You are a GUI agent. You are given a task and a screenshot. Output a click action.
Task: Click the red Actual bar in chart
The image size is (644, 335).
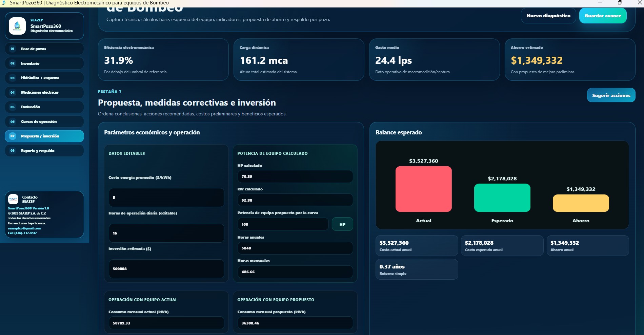tap(424, 189)
